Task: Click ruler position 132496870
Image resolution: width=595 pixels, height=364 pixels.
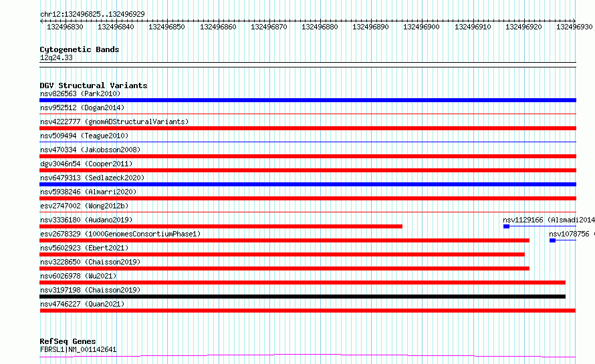Action: pyautogui.click(x=269, y=27)
